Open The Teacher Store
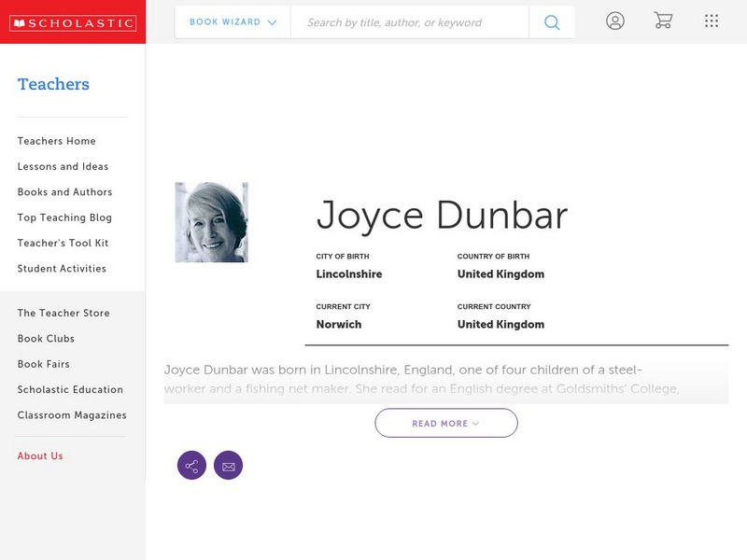 (x=63, y=314)
